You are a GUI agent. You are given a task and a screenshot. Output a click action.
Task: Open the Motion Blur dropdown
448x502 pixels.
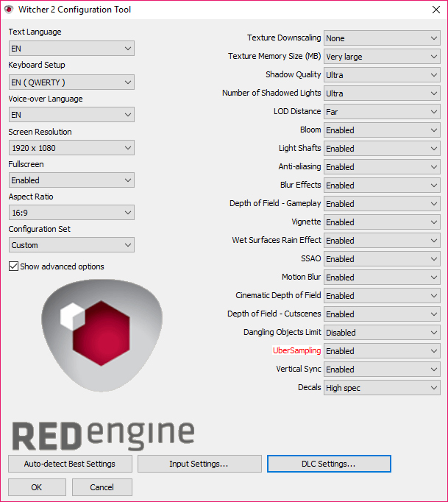(x=382, y=277)
